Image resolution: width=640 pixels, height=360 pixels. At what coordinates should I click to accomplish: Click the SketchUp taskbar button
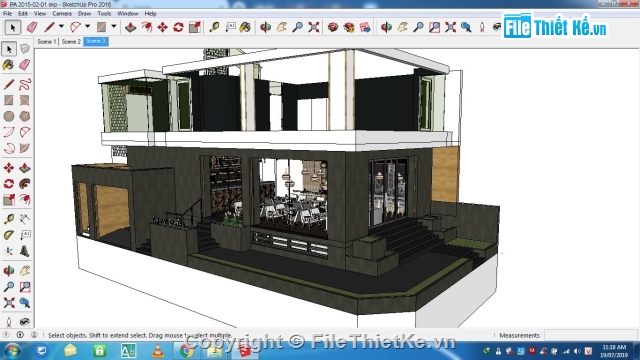(x=245, y=351)
